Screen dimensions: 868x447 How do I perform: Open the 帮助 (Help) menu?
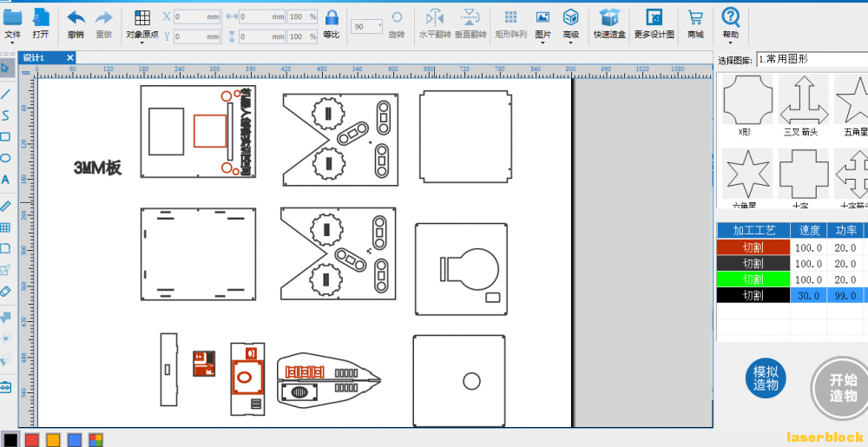[731, 25]
